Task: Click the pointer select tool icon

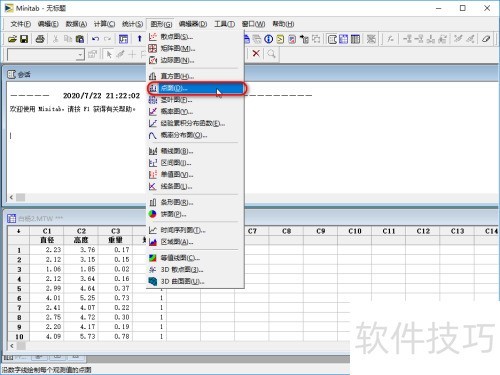Action: tap(109, 54)
